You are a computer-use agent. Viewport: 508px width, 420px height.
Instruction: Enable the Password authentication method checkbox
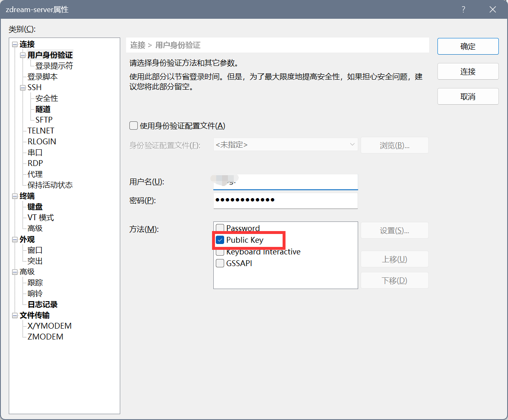click(220, 229)
